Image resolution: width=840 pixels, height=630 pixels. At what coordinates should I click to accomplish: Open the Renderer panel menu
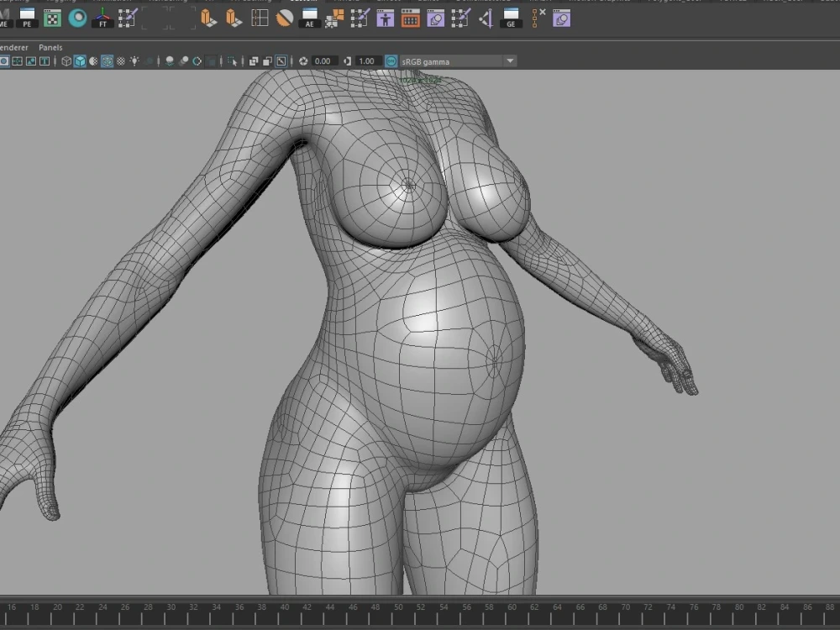[14, 47]
